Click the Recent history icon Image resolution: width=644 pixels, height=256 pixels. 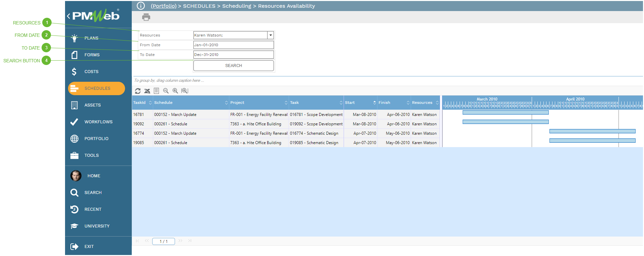74,209
